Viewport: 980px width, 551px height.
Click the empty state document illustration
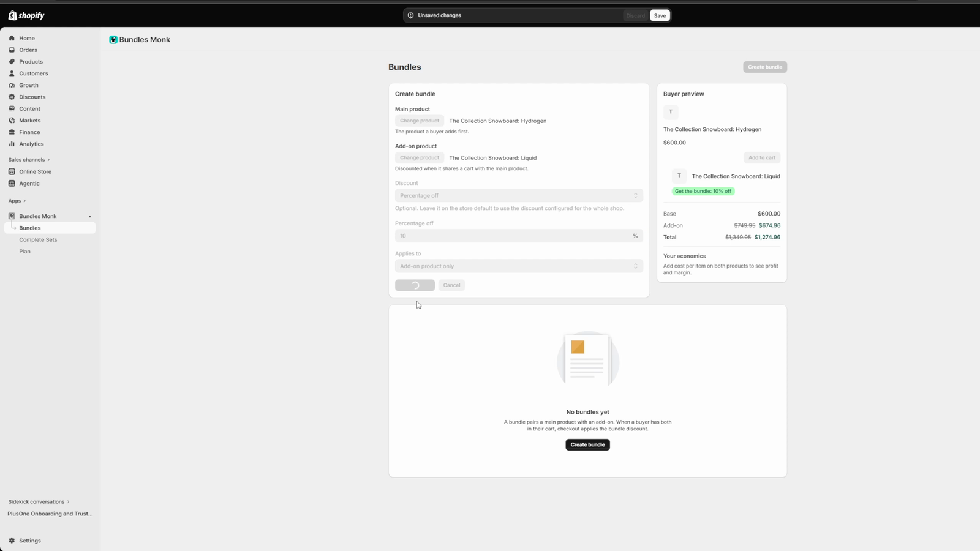[587, 360]
